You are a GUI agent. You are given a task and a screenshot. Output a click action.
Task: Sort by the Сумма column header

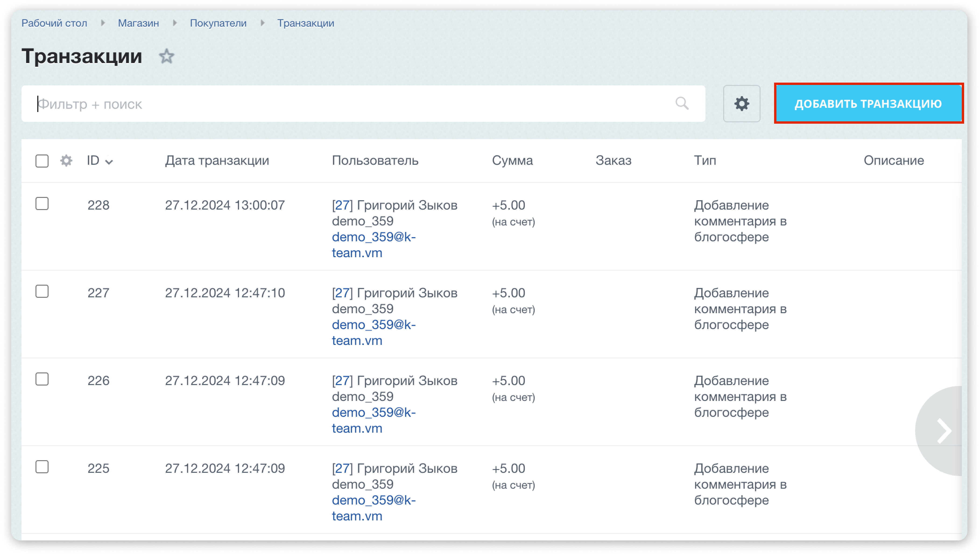pyautogui.click(x=512, y=161)
